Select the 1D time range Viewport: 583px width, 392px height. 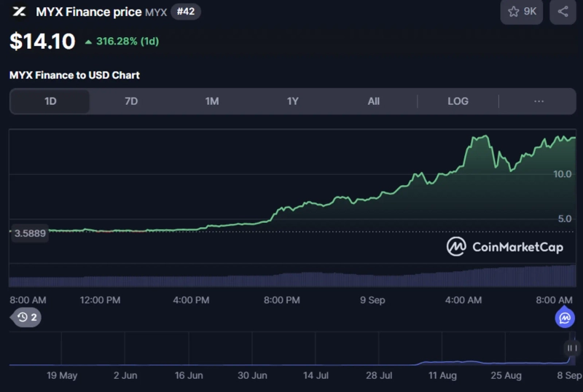(50, 101)
